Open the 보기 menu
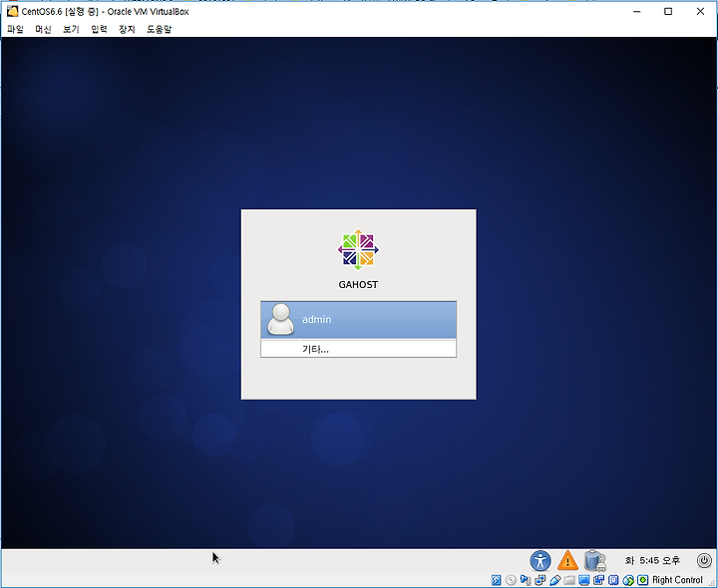718x588 pixels. click(71, 29)
